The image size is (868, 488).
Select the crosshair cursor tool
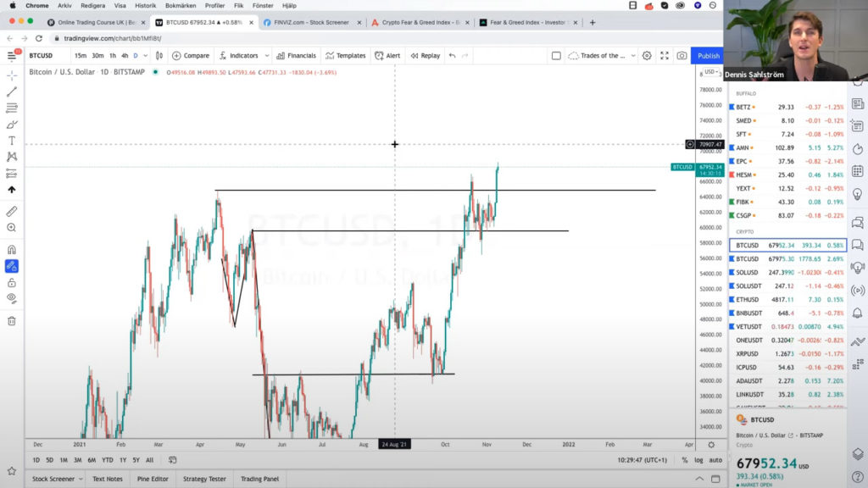12,75
